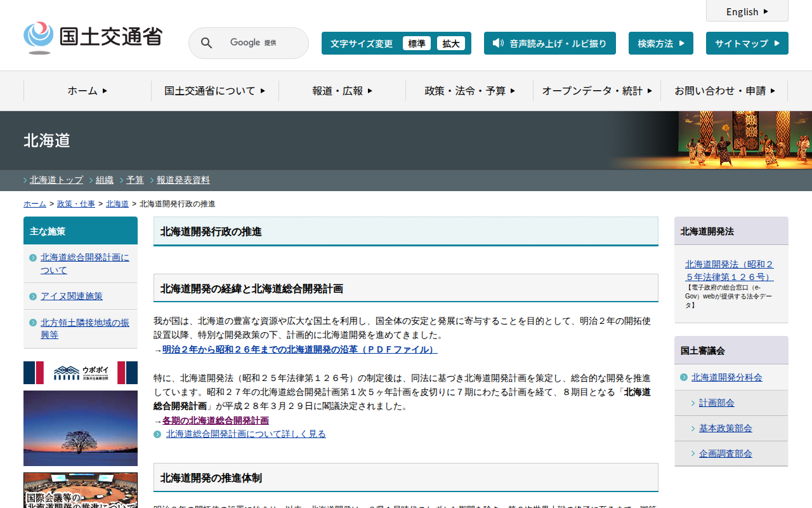812x508 pixels.
Task: Click arrow icon beside 北海道トップ
Action: point(25,180)
